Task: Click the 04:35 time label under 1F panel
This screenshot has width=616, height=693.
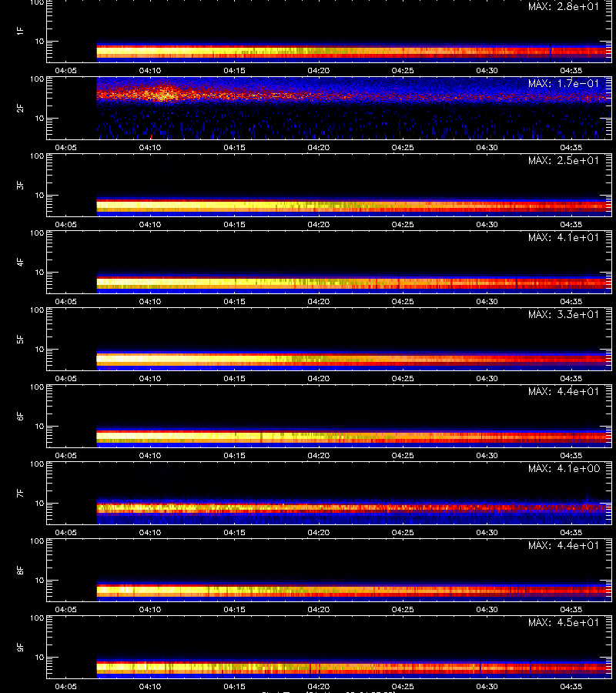Action: tap(571, 70)
